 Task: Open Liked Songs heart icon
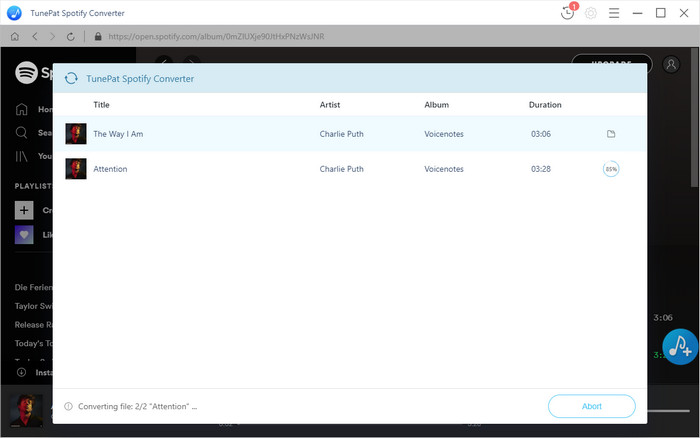[24, 234]
